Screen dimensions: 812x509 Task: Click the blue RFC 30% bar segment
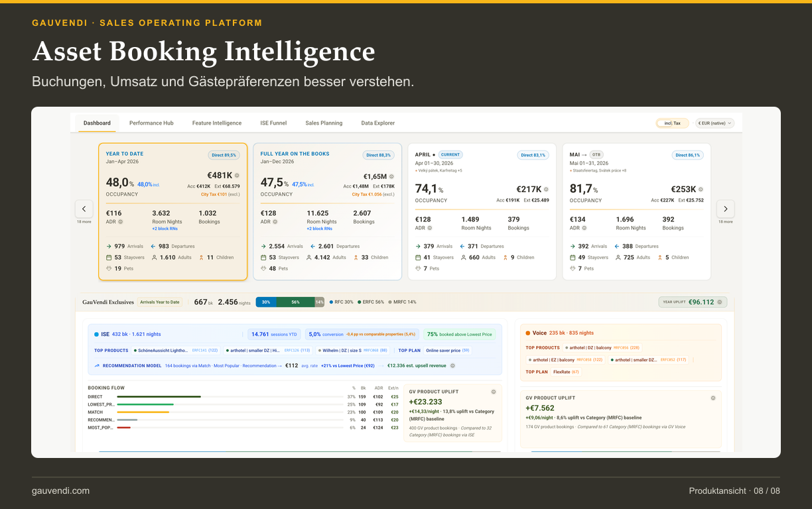click(266, 302)
